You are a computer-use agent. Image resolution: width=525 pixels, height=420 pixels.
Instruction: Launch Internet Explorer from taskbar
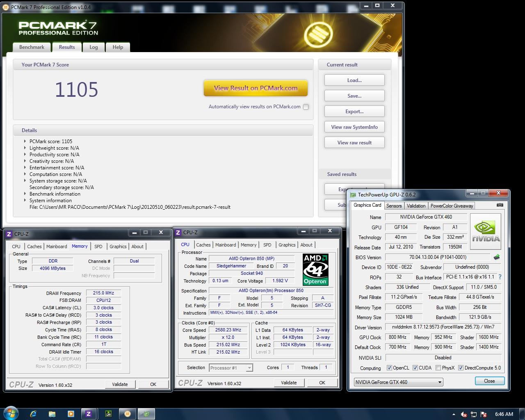click(x=33, y=414)
